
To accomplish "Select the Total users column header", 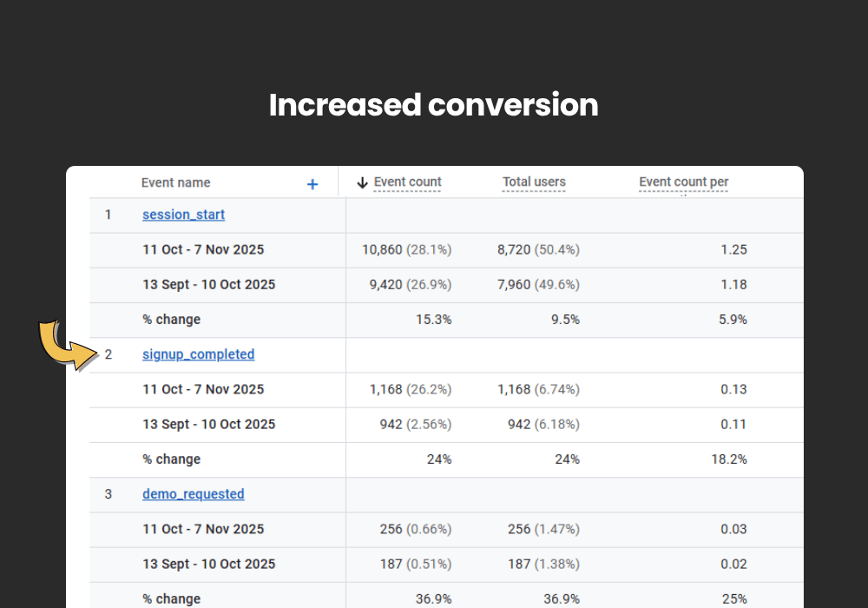I will [x=534, y=182].
